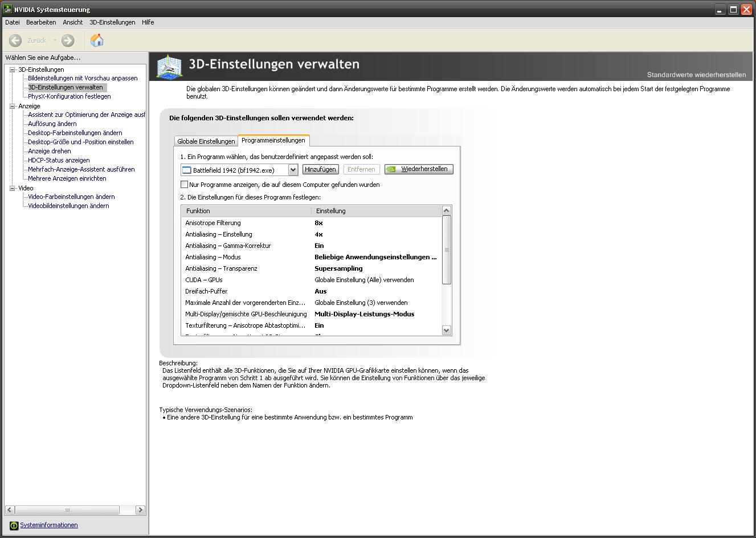Image resolution: width=756 pixels, height=538 pixels.
Task: Select Anzeige drehen
Action: [50, 151]
